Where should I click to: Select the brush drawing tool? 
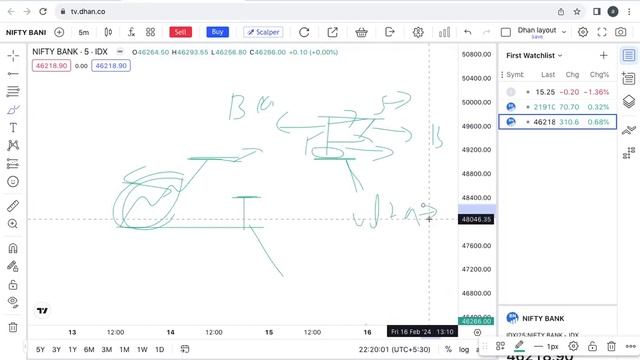[13, 109]
